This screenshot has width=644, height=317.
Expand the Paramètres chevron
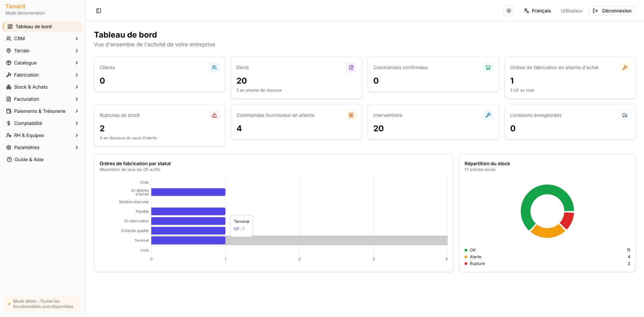click(77, 147)
